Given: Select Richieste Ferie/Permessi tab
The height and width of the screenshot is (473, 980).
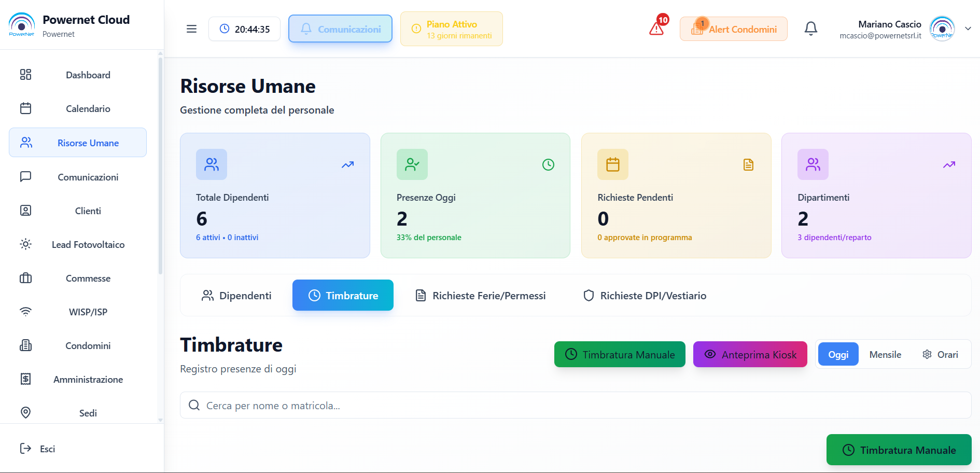Looking at the screenshot, I should (481, 296).
